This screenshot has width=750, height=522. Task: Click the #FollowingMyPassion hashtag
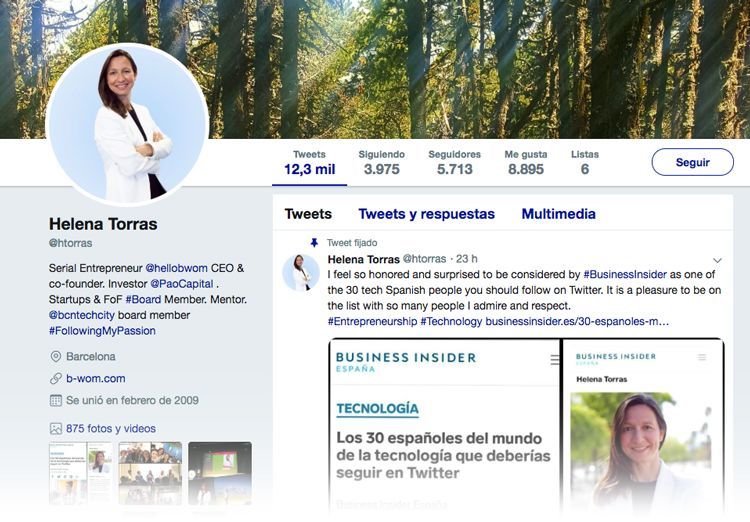coord(102,331)
